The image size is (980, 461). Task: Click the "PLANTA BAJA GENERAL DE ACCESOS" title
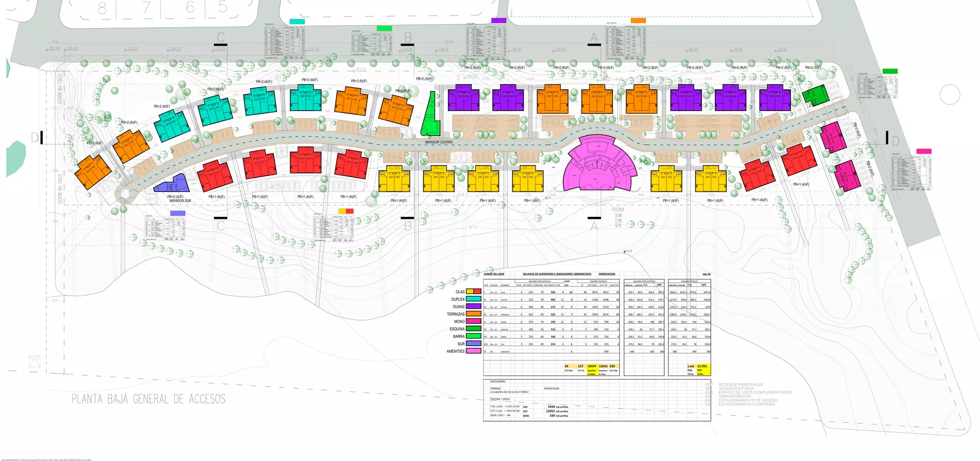tap(148, 399)
